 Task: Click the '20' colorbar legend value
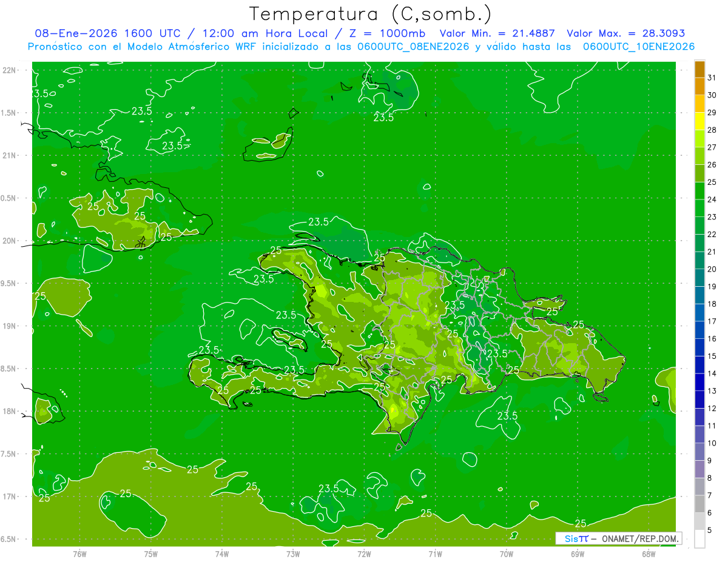tap(712, 269)
